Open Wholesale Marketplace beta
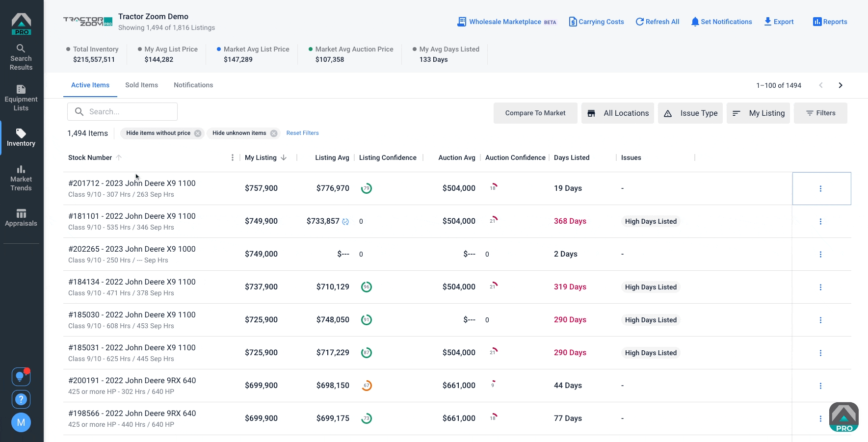Screen dimensions: 868x442 [507, 22]
